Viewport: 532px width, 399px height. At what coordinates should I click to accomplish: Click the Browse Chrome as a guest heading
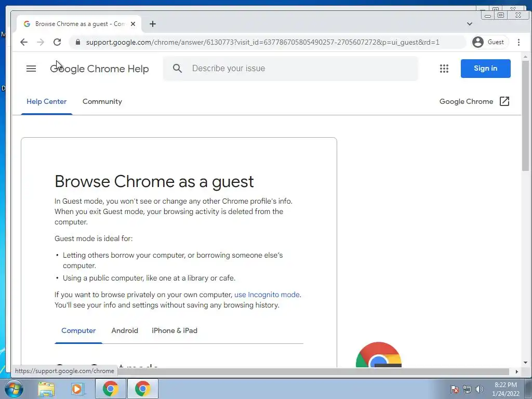pos(154,181)
